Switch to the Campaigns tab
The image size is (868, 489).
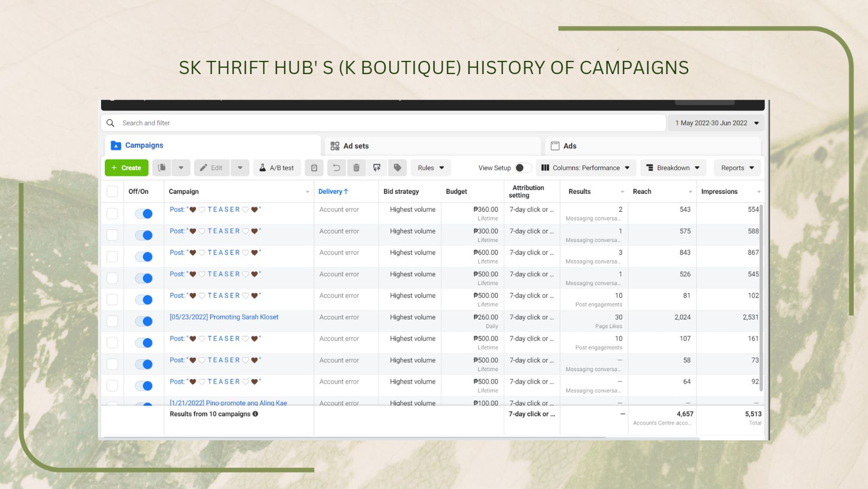pos(213,146)
